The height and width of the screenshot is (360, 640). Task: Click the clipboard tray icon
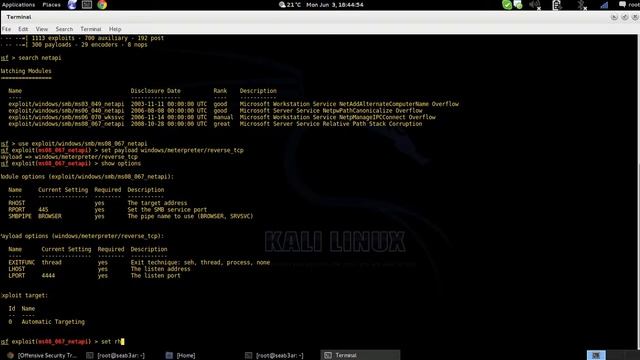click(x=557, y=5)
